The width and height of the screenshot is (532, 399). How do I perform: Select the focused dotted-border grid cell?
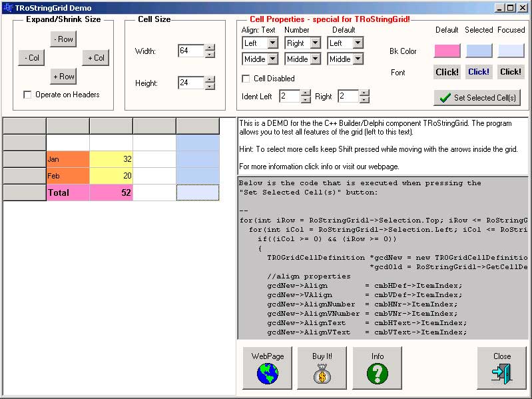(x=198, y=193)
